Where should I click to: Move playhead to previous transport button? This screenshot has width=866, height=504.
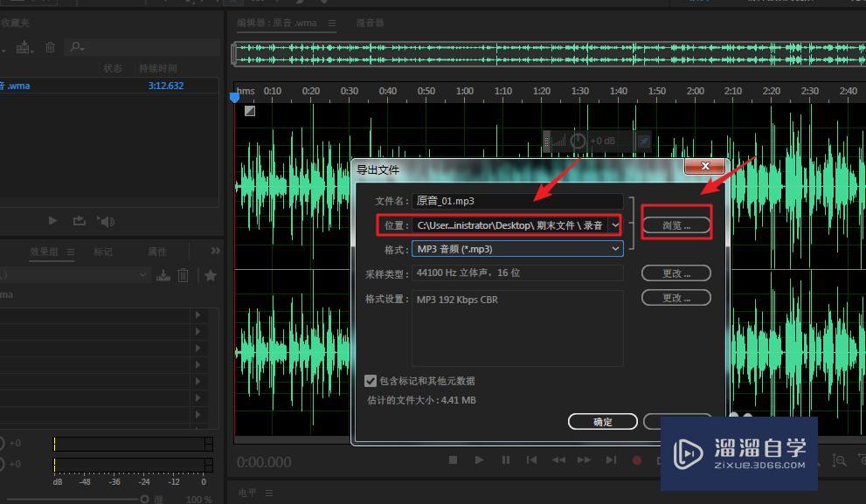(531, 459)
